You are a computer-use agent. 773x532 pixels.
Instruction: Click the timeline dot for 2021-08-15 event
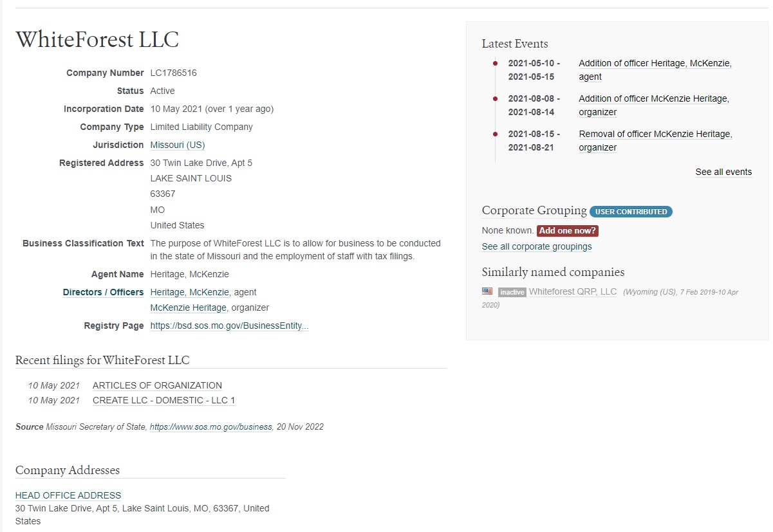[495, 134]
